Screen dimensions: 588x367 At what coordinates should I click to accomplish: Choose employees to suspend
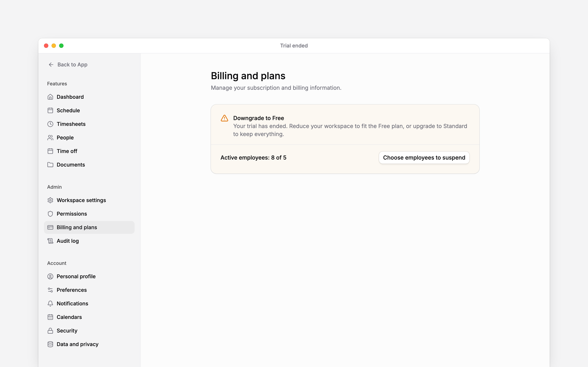[424, 158]
